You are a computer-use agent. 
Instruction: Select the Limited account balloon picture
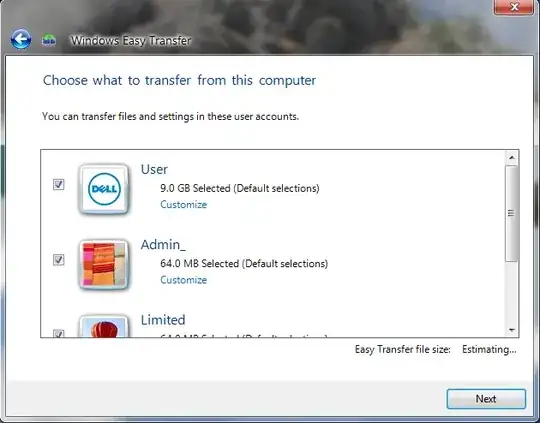coord(104,326)
